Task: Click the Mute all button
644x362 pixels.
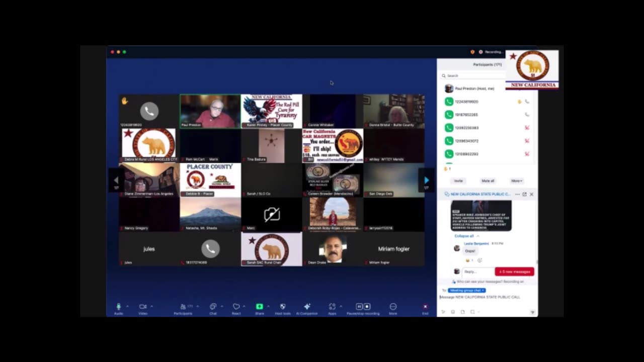Action: pyautogui.click(x=488, y=180)
